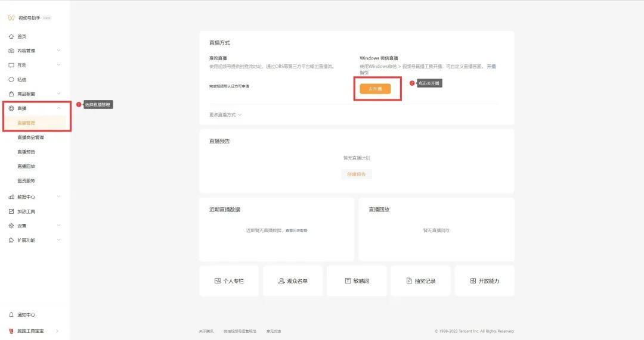Open the 微信视频号运营规范 footer link
This screenshot has width=644, height=340.
(x=240, y=332)
